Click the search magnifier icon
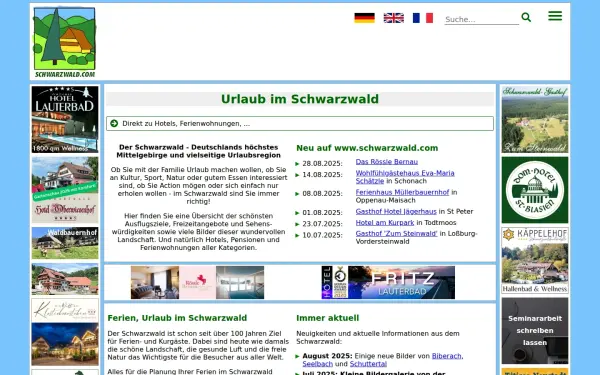 (526, 17)
